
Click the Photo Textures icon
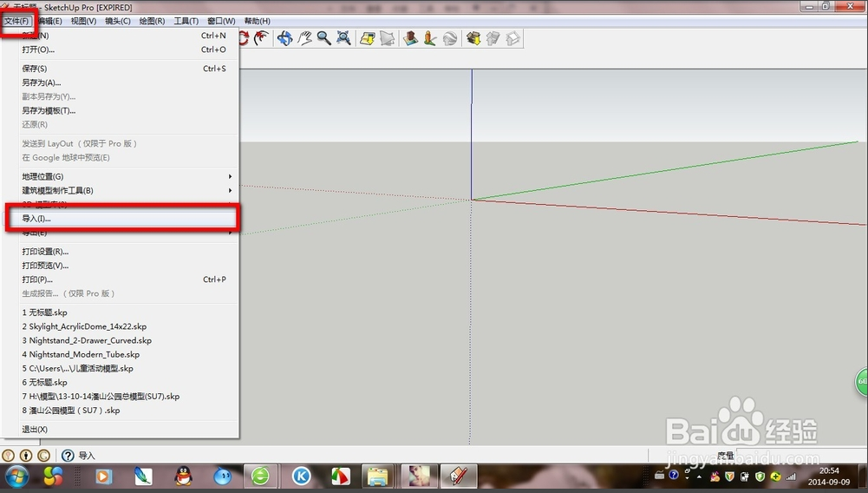pos(430,38)
